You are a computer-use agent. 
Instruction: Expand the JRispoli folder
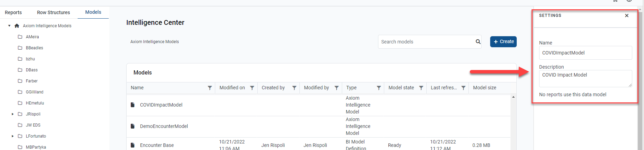tap(13, 114)
